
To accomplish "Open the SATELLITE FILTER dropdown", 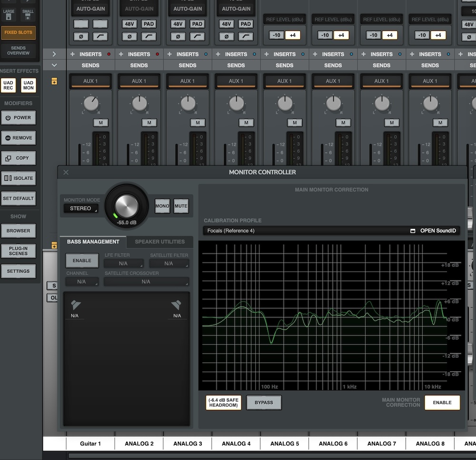I will (169, 264).
